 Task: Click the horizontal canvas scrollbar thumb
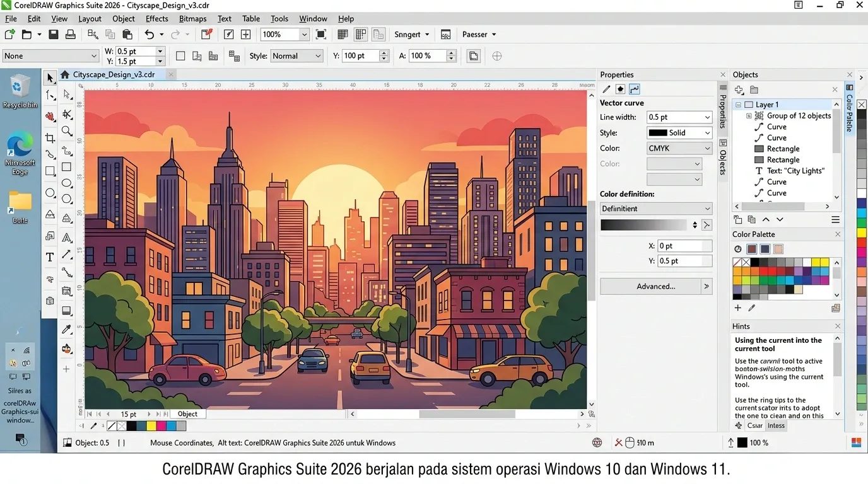tap(467, 414)
